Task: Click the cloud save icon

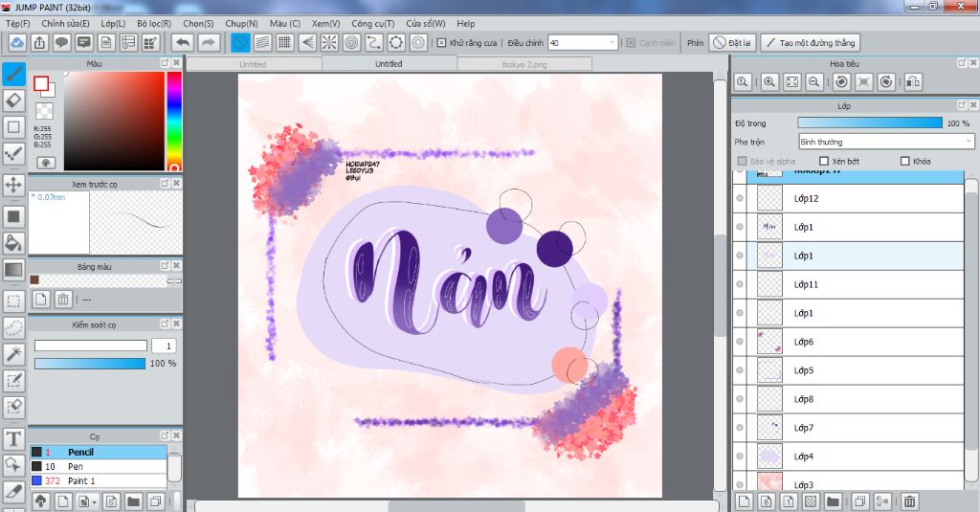Action: 17,42
